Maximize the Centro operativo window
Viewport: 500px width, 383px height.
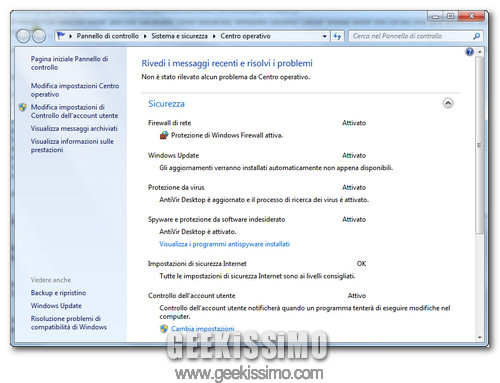[x=450, y=16]
